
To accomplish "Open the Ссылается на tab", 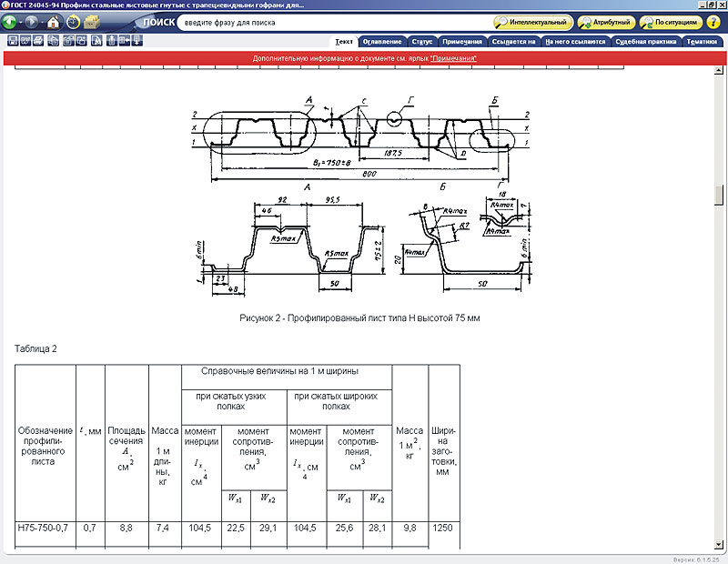I will click(513, 41).
